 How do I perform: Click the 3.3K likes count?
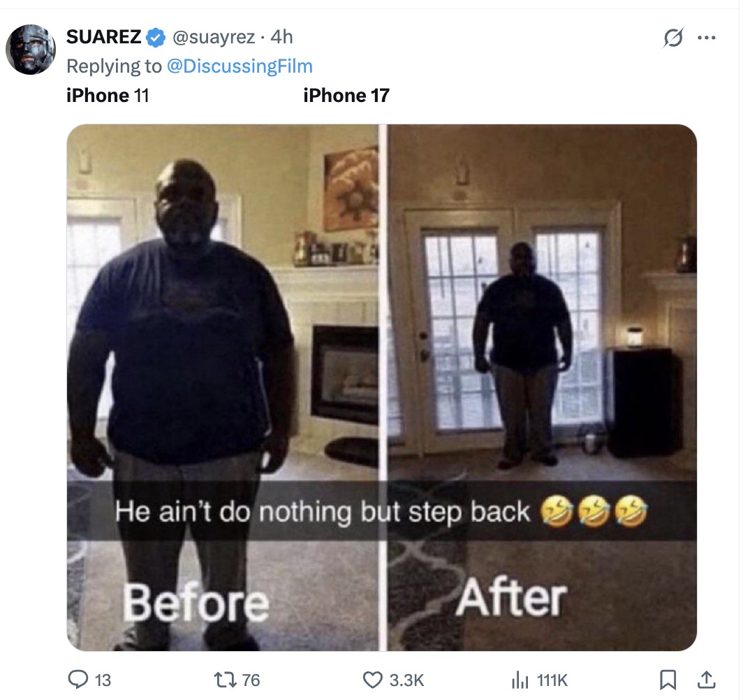[x=406, y=680]
